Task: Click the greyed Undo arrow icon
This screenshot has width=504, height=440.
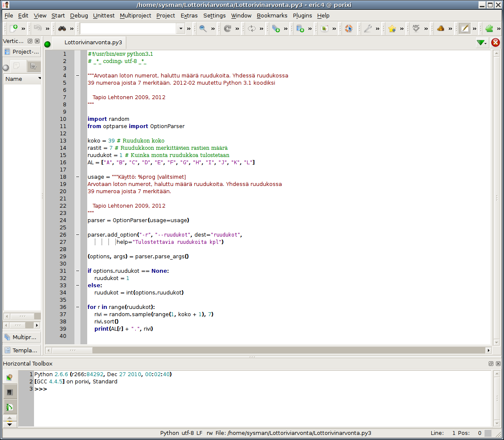Action: [37, 29]
